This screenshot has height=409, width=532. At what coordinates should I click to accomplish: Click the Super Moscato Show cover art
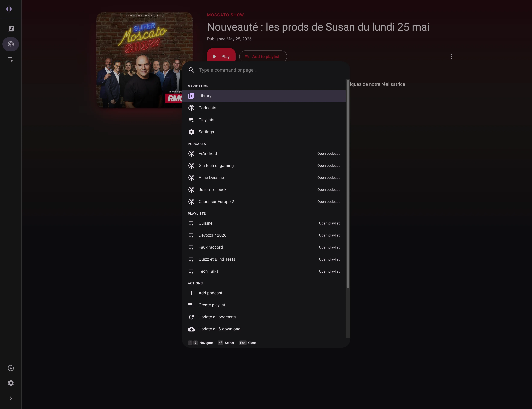pos(144,60)
